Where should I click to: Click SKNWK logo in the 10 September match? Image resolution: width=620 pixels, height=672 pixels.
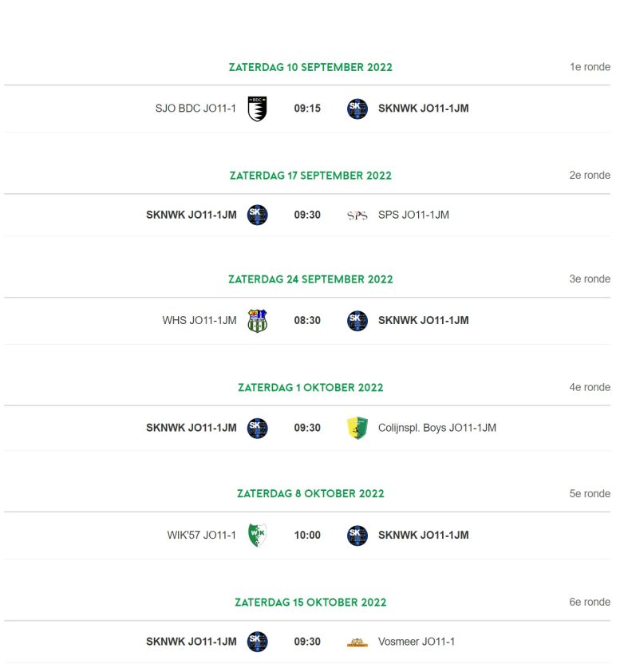tap(357, 109)
